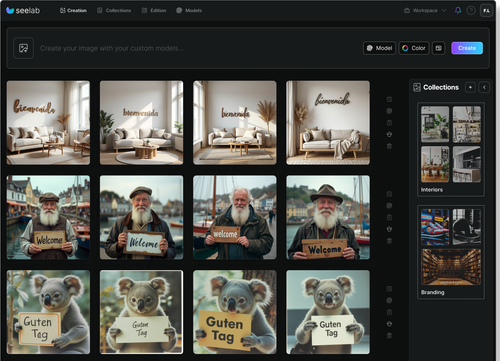Click the seelab logo

23,11
